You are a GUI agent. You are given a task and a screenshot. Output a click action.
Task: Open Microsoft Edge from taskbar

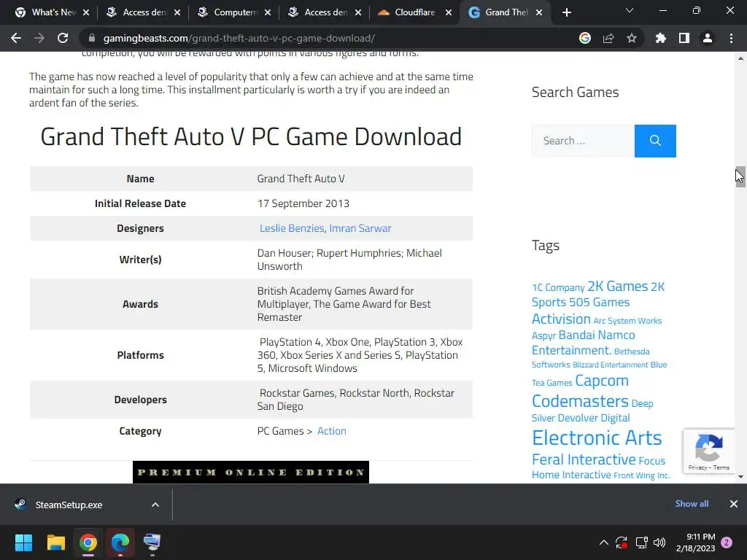(120, 542)
